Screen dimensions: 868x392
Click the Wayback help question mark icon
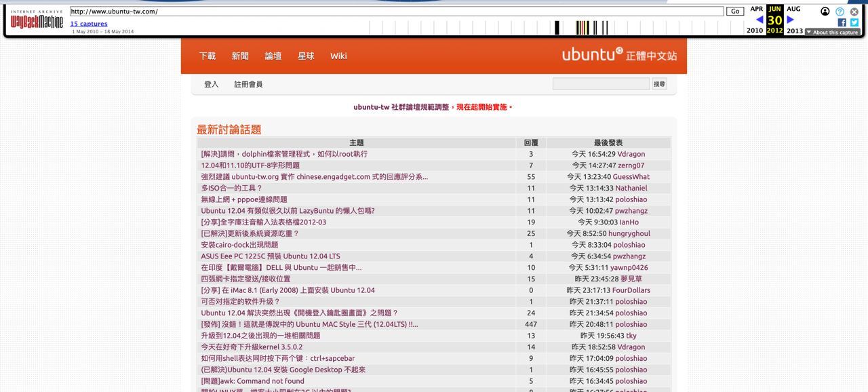[840, 12]
